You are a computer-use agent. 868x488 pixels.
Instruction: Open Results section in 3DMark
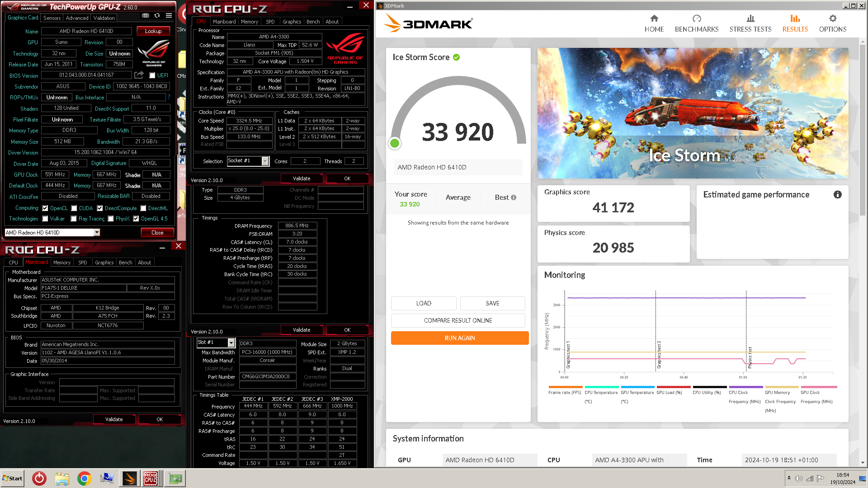(795, 23)
